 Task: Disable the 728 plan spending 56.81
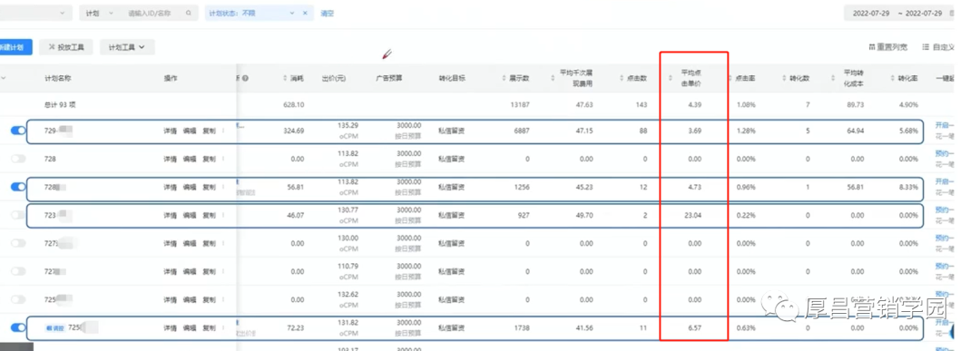(19, 187)
